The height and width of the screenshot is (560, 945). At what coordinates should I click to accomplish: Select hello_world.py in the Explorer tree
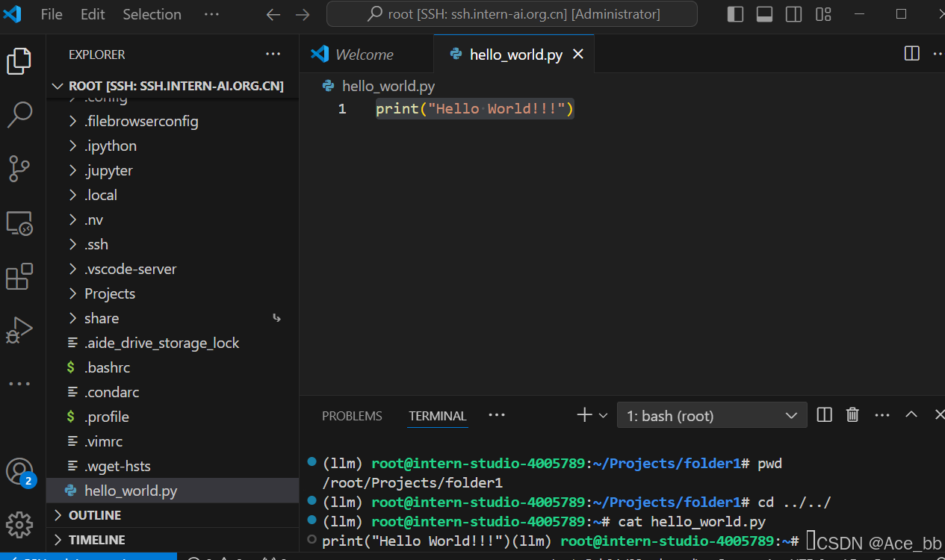click(173, 491)
